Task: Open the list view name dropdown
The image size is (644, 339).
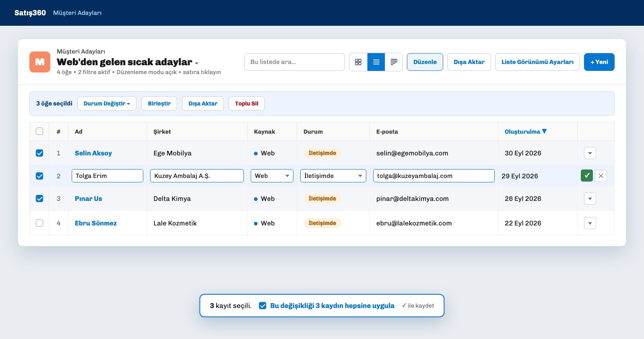Action: point(196,63)
